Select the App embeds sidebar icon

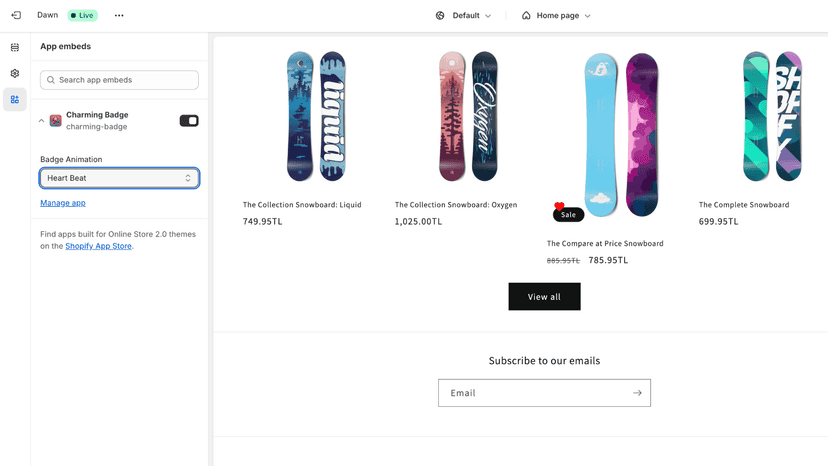tap(15, 99)
